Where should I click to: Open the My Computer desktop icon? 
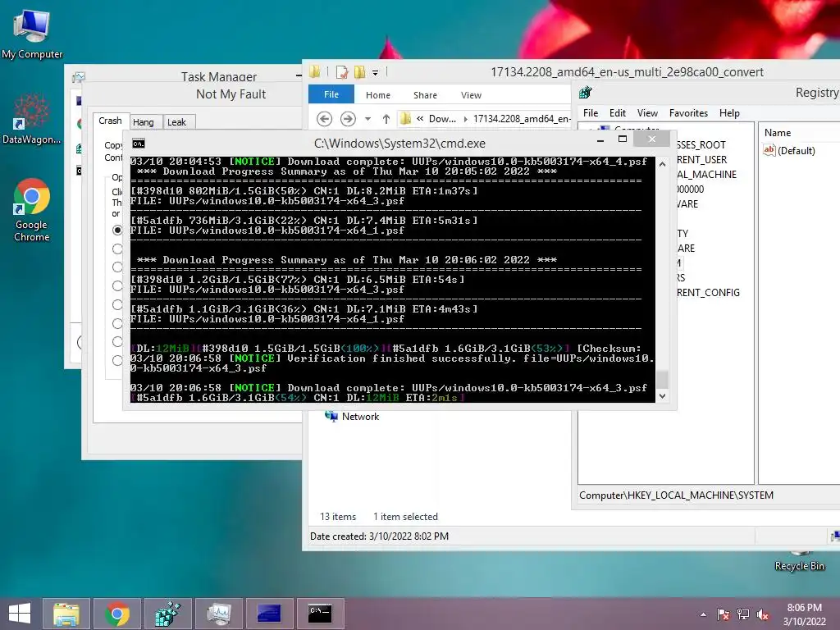pos(32,33)
